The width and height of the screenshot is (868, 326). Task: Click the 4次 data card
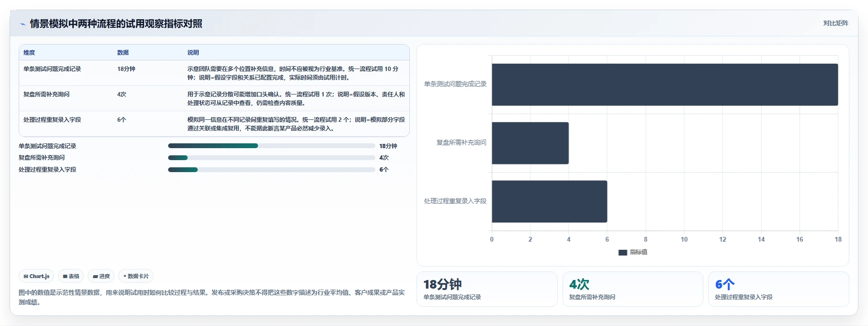tap(632, 289)
